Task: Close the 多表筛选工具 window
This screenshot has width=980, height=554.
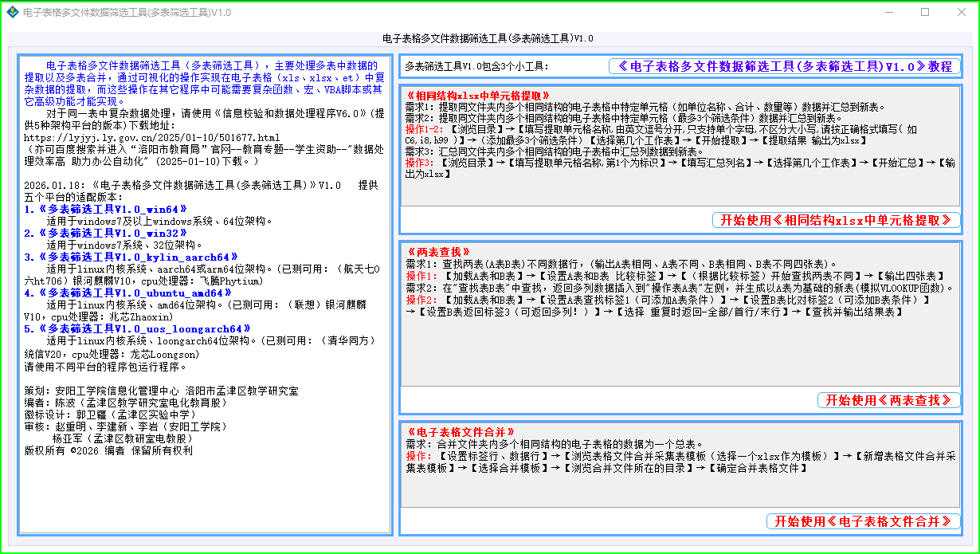Action: pos(961,13)
